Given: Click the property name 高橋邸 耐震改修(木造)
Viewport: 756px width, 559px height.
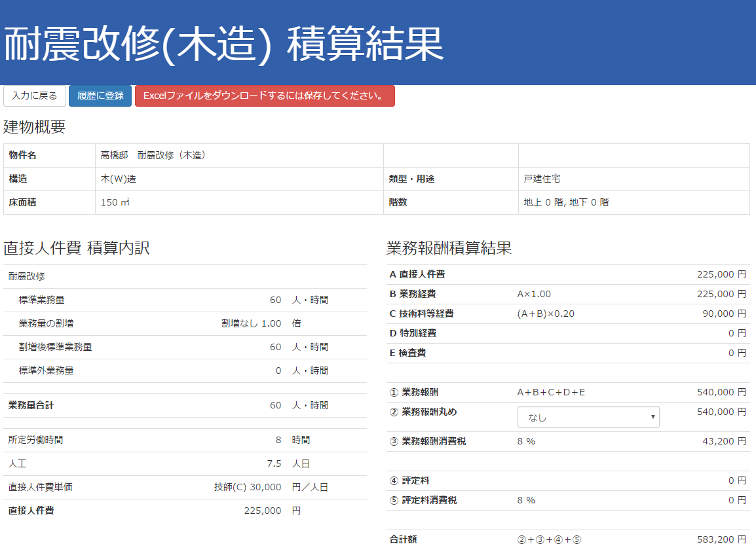Looking at the screenshot, I should pos(153,155).
